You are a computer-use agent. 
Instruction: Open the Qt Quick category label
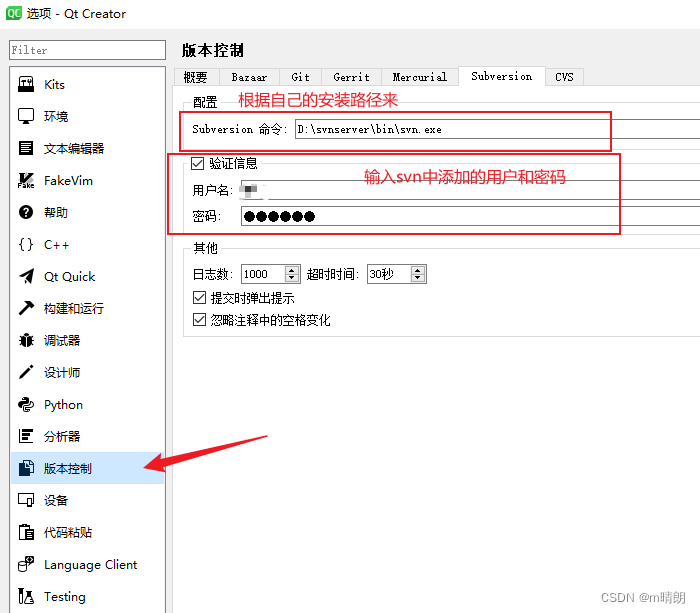pyautogui.click(x=70, y=277)
